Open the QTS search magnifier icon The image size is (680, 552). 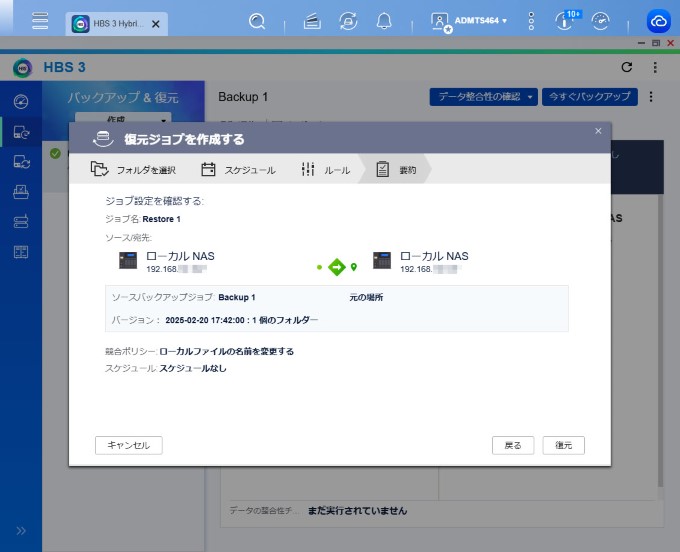(257, 21)
